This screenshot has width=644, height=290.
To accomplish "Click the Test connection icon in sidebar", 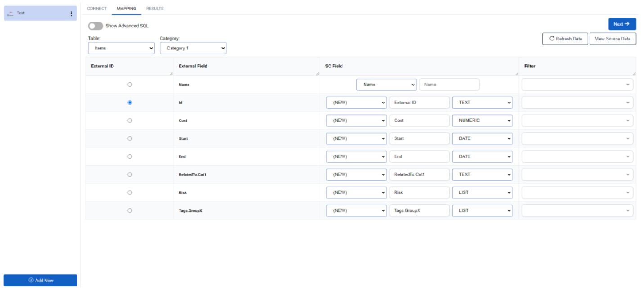I will (10, 13).
